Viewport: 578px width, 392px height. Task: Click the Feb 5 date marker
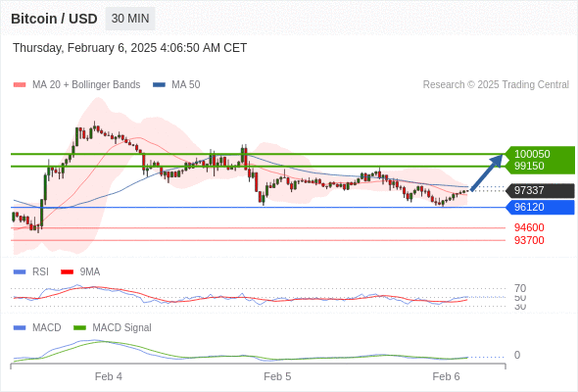click(277, 376)
